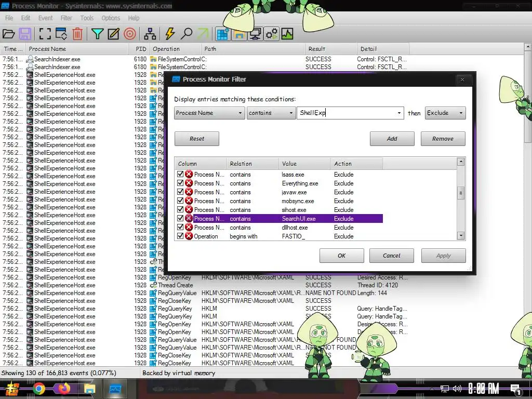This screenshot has height=399, width=532.
Task: Uncheck the Everything.exe filter checkbox
Action: click(180, 183)
